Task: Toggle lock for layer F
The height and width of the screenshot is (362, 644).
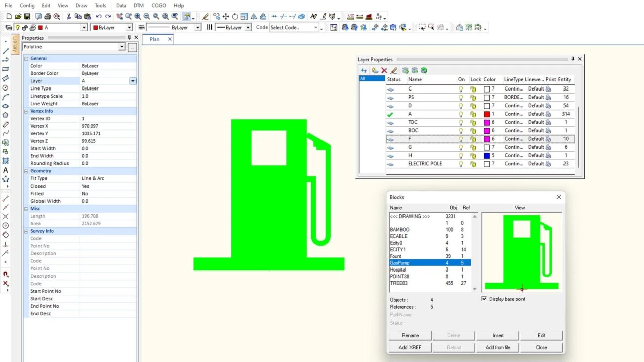Action: 473,139
